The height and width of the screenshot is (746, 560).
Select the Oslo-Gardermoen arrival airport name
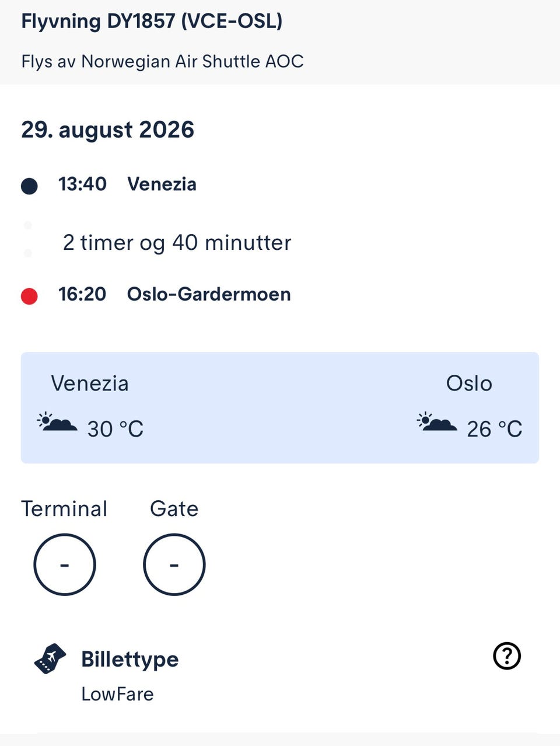click(209, 294)
